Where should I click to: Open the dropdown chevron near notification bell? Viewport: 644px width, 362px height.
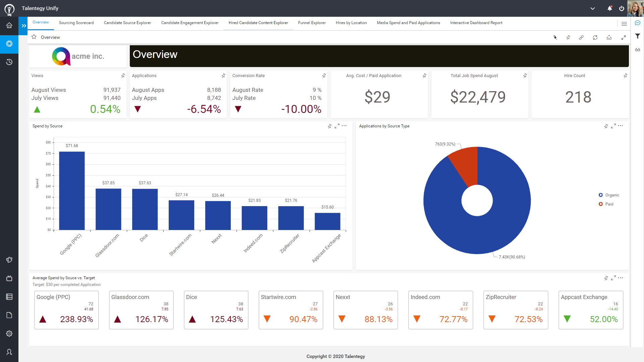(x=593, y=8)
